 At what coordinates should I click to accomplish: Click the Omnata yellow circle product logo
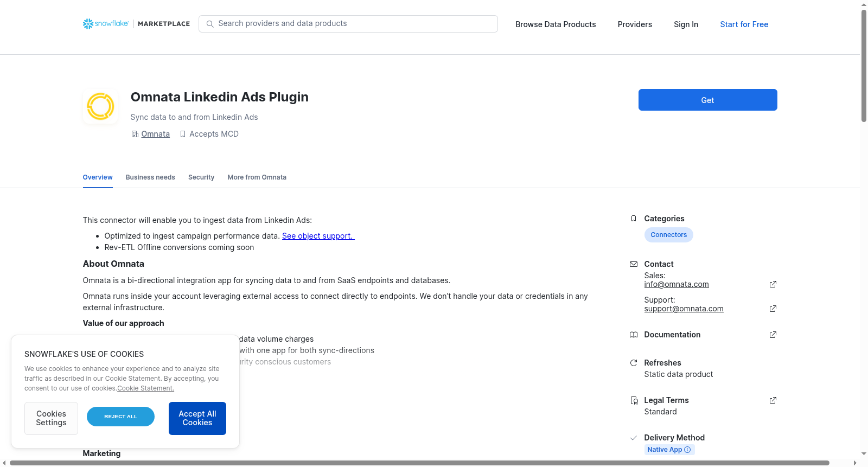pos(100,106)
